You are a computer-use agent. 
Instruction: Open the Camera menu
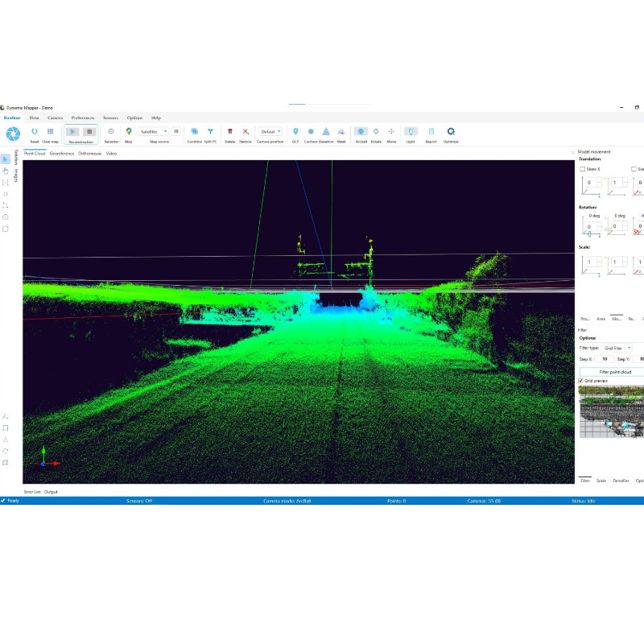click(x=55, y=118)
